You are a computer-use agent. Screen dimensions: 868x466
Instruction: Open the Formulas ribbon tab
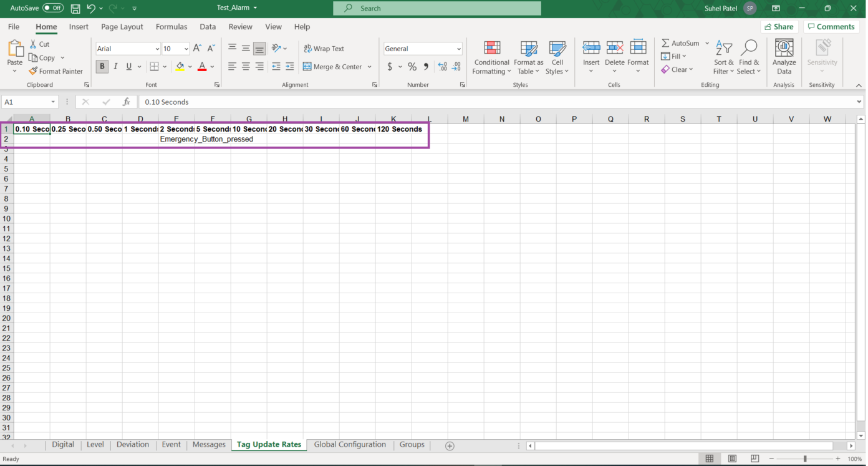(171, 27)
